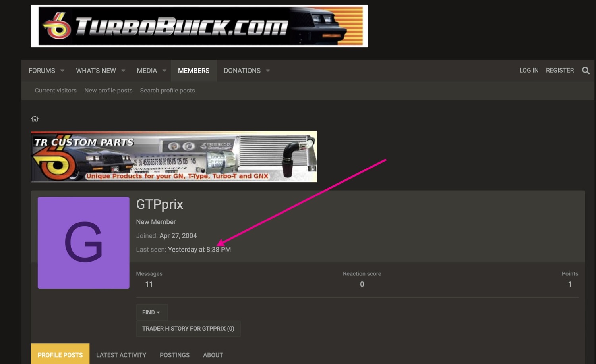Viewport: 596px width, 364px height.
Task: Expand the Forums dropdown arrow
Action: (x=62, y=71)
